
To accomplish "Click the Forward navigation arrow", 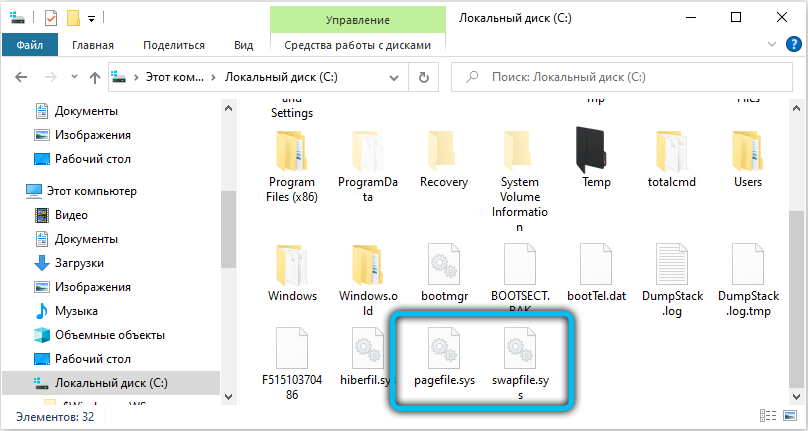I will (x=50, y=77).
